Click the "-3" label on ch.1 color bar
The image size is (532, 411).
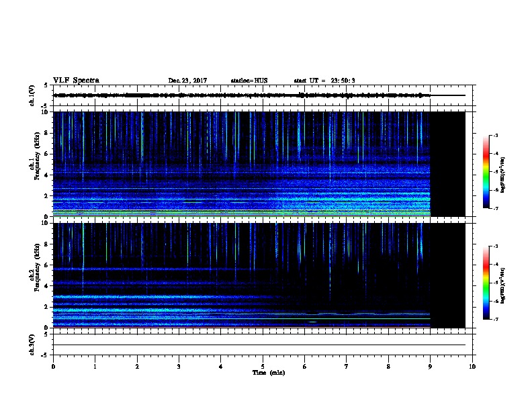point(496,135)
